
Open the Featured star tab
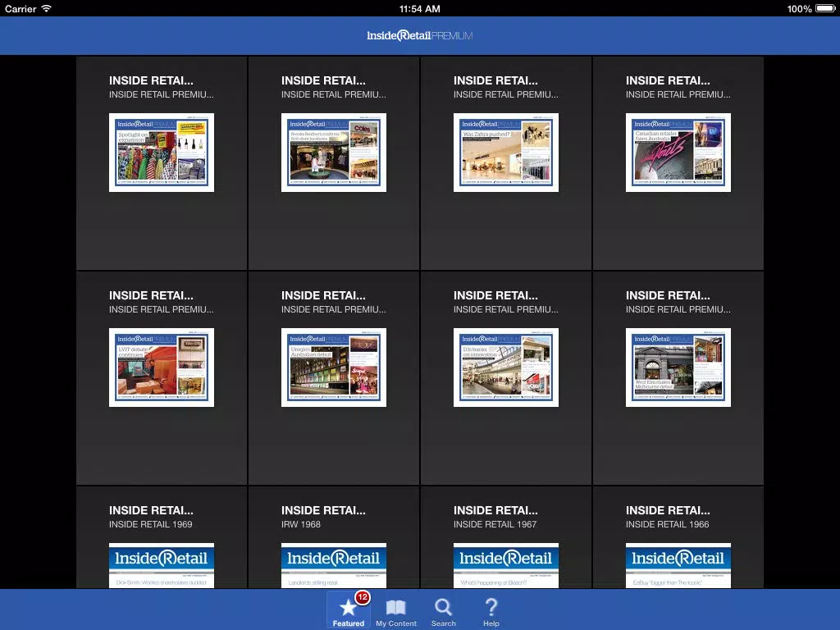[x=348, y=609]
